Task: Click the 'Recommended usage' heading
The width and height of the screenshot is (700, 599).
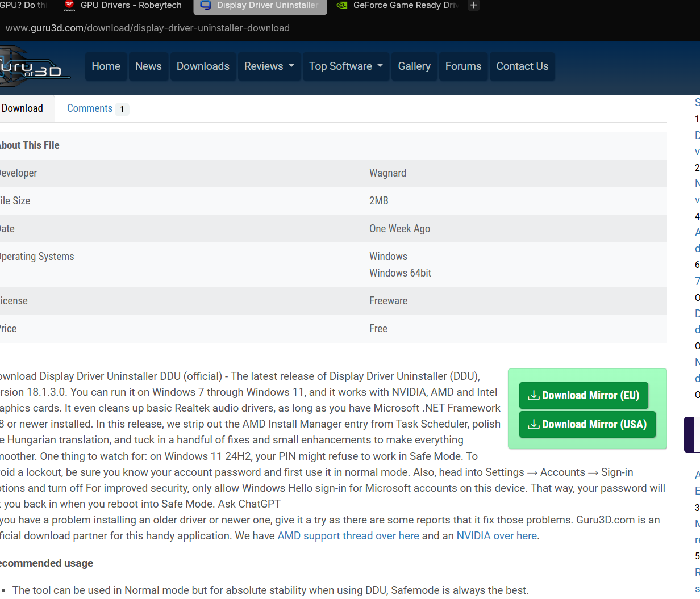Action: point(47,563)
